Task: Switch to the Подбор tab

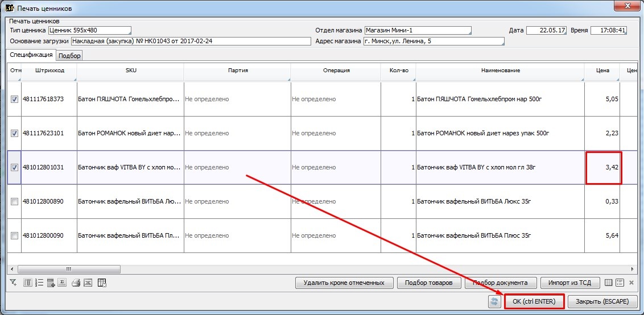Action: [69, 55]
